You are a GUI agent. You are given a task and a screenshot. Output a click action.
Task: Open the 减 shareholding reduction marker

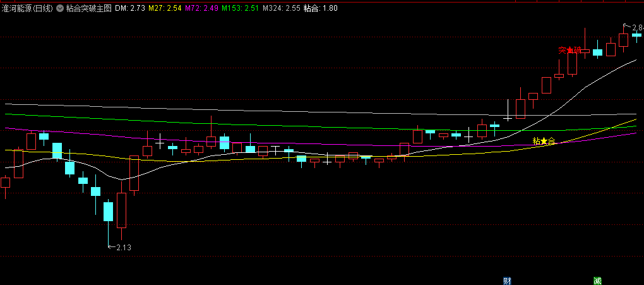click(x=597, y=281)
